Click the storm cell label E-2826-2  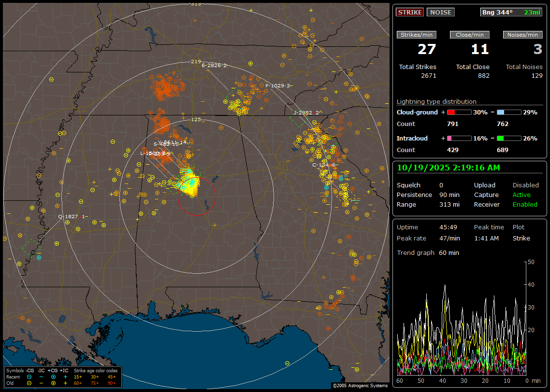click(x=214, y=65)
